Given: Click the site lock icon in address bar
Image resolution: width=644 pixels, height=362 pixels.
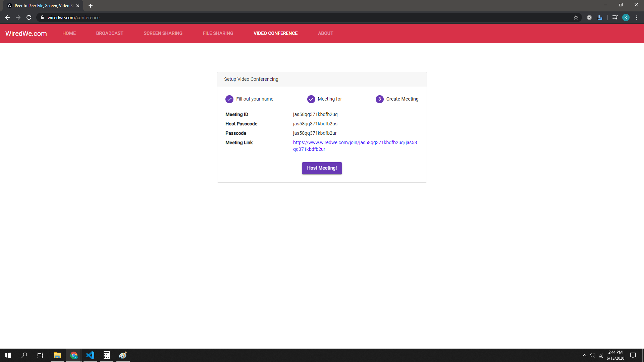Looking at the screenshot, I should (x=42, y=17).
